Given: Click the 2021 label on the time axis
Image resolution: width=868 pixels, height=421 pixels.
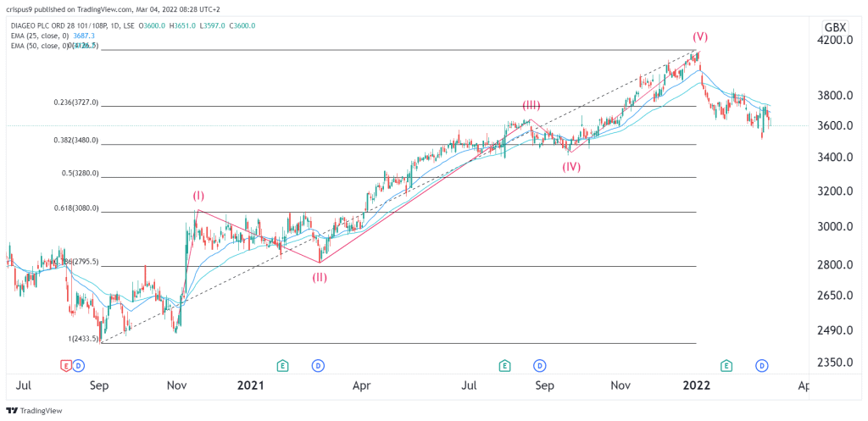Looking at the screenshot, I should click(250, 385).
